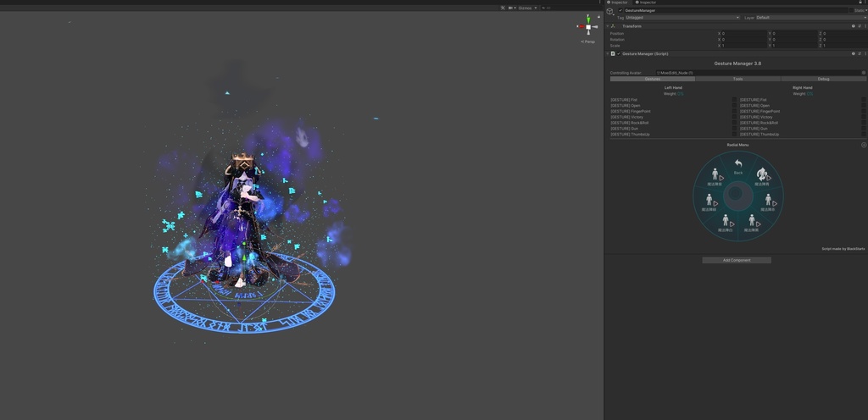868x420 pixels.
Task: Open the Tag dropdown showing Untagged
Action: pos(682,18)
